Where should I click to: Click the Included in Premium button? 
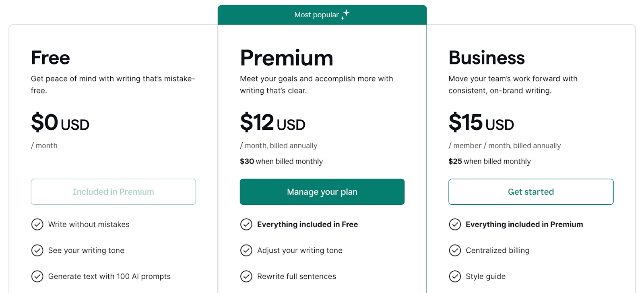[x=114, y=192]
